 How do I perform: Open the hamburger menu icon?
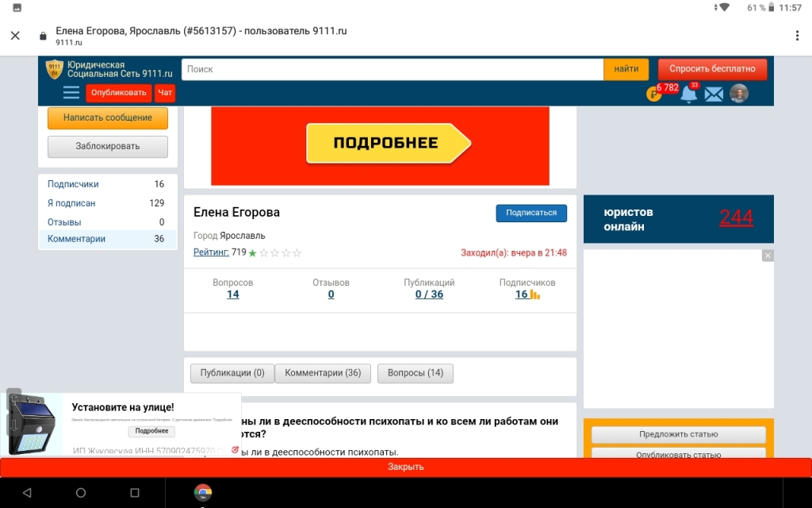coord(71,93)
